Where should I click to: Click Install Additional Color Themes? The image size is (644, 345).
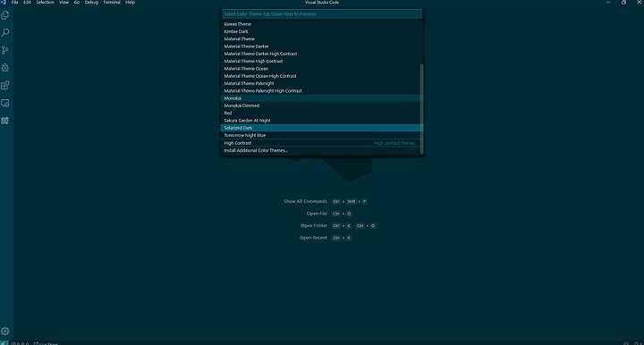(322, 150)
